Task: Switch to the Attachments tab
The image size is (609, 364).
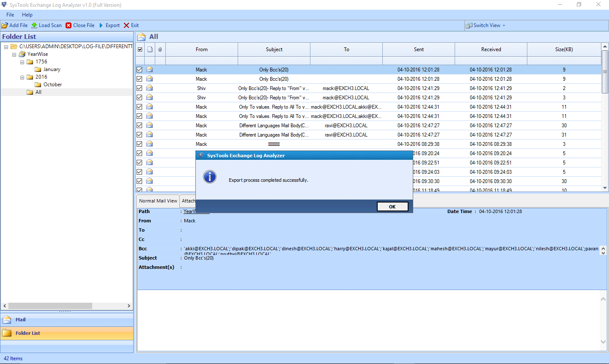Action: [188, 201]
